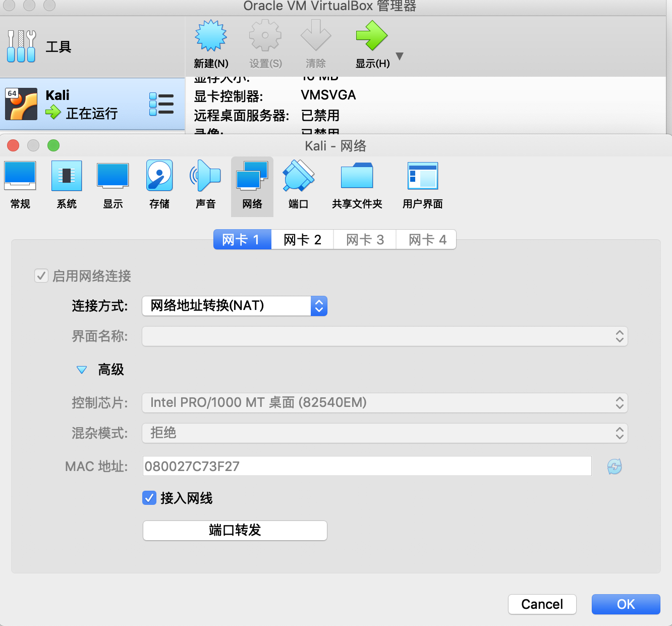Screen dimensions: 672x626
Task: Open the 显示 settings page
Action: [113, 184]
